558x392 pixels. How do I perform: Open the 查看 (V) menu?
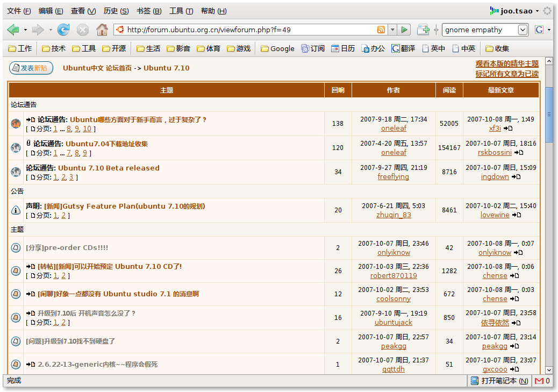coord(83,11)
